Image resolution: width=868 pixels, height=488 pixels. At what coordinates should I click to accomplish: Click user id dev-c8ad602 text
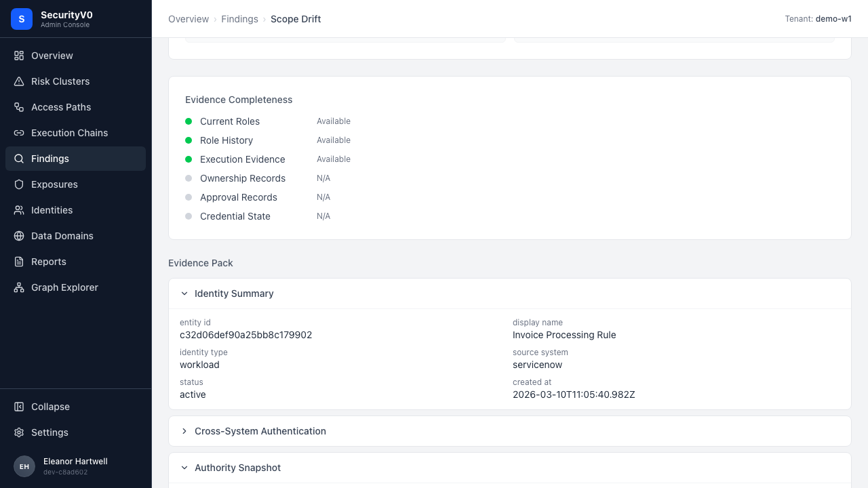[65, 472]
